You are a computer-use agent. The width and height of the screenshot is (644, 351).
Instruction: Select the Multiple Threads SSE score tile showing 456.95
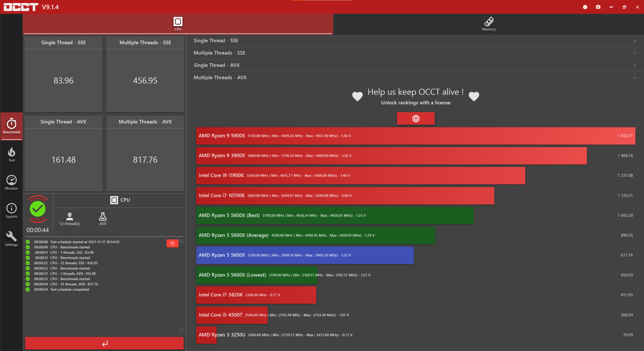[145, 74]
